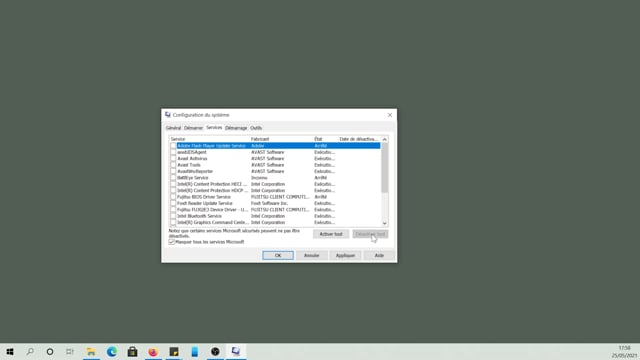Screen dimensions: 640x360
Task: Open Microsoft Store from taskbar
Action: point(132,351)
